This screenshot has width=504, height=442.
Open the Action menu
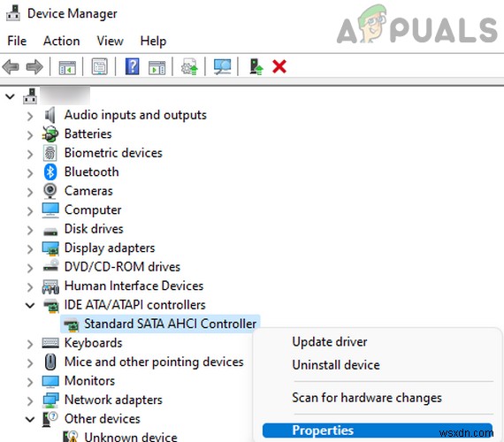point(61,42)
